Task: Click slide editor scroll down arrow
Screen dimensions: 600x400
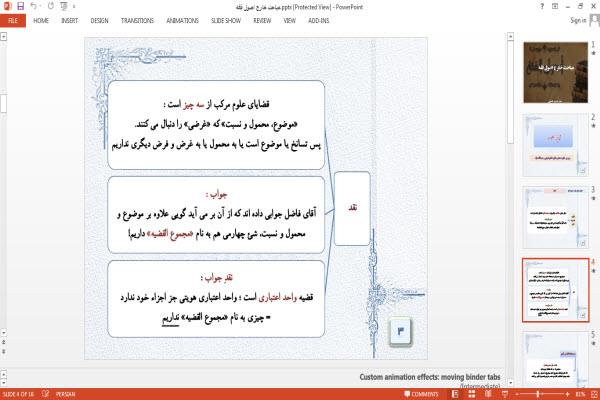Action: click(x=3, y=333)
